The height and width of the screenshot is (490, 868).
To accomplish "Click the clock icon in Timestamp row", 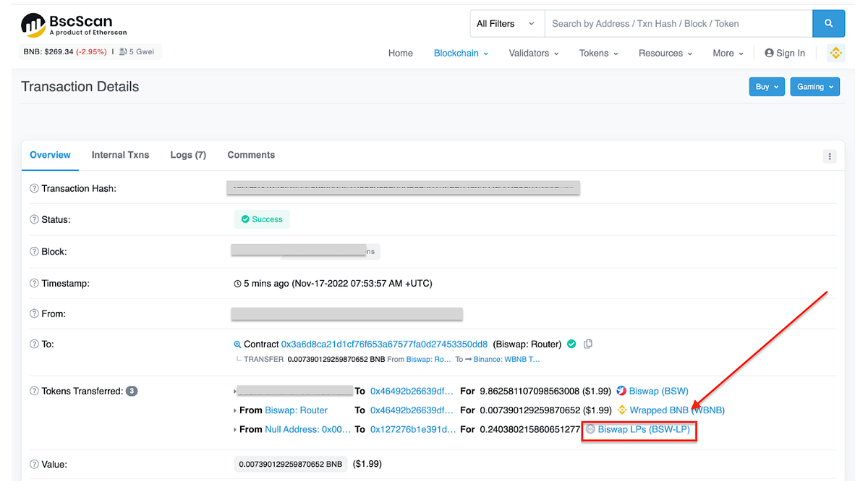I will 237,284.
